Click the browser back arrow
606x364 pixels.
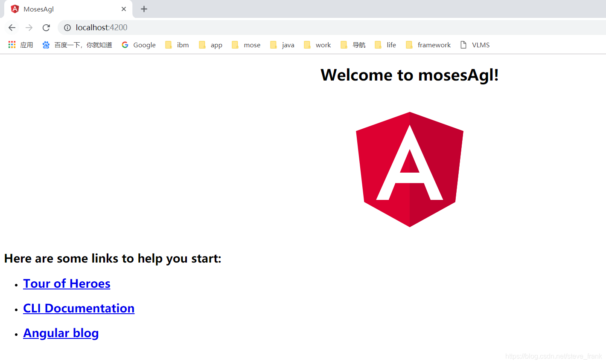tap(12, 28)
